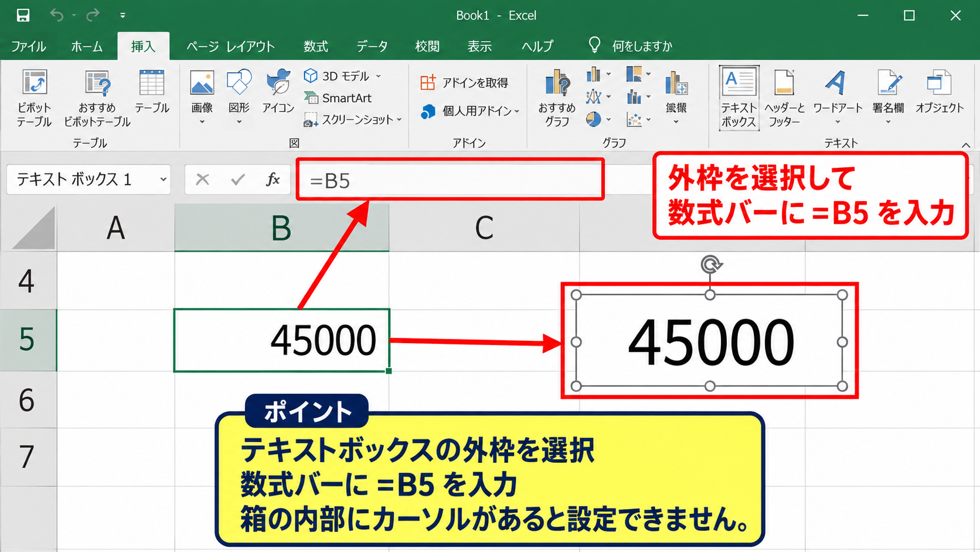Click cell B5 containing 45000
The height and width of the screenshot is (552, 980).
pyautogui.click(x=282, y=340)
